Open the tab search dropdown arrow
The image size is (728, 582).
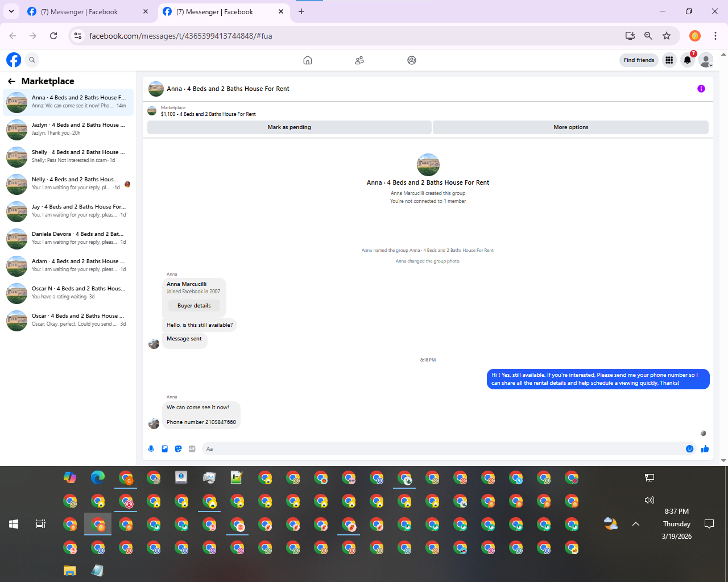coord(11,11)
